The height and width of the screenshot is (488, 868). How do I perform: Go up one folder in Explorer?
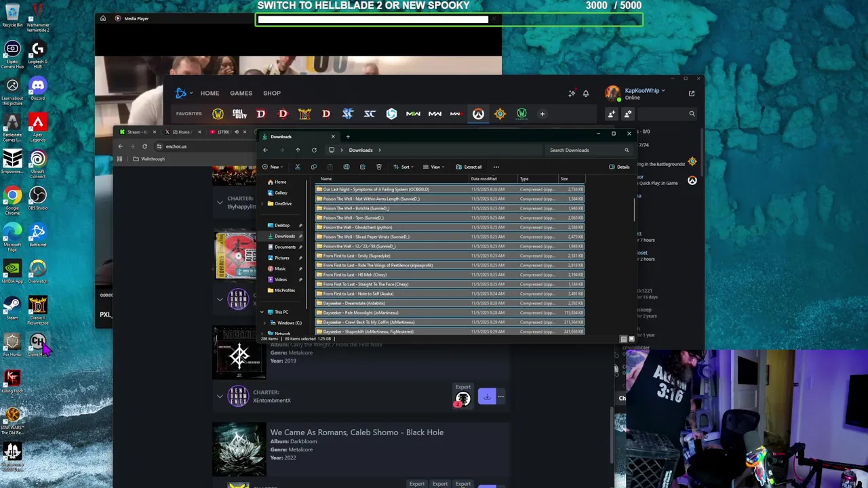point(298,150)
